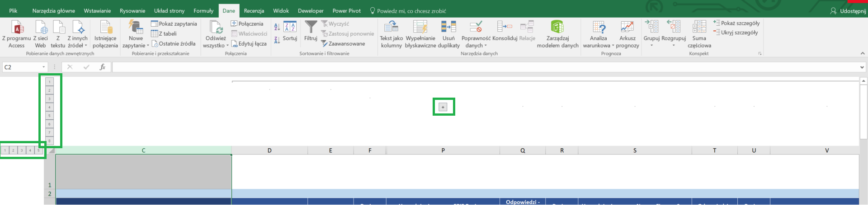Screen dimensions: 868x216
Task: Show row outline level 5
Action: (x=38, y=150)
